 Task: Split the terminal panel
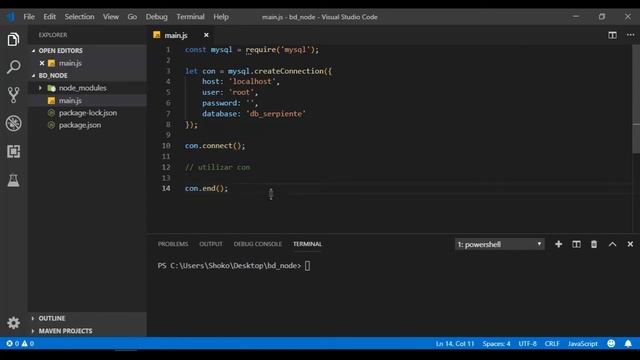(576, 244)
